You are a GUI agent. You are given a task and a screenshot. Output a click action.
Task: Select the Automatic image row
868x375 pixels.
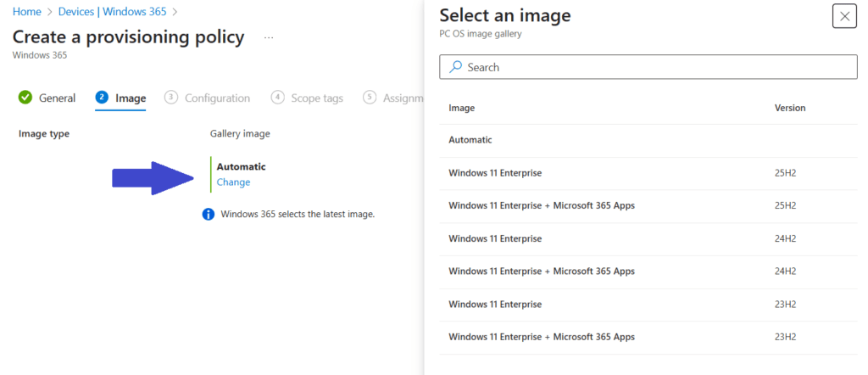click(470, 140)
